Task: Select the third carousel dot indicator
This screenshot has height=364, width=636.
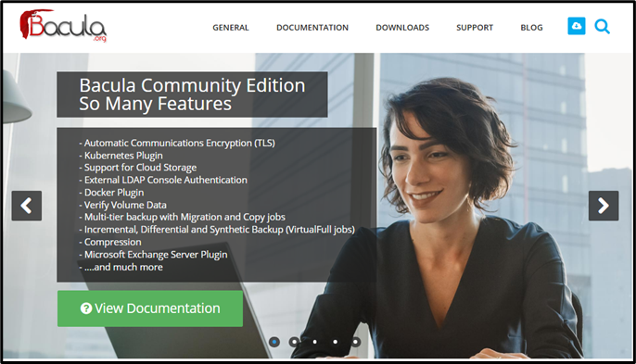Action: pos(315,342)
